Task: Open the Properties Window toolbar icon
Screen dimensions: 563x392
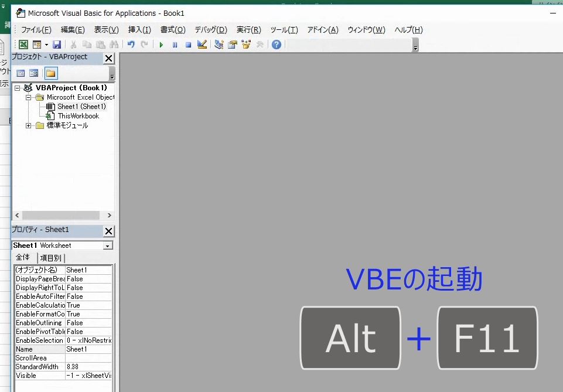Action: click(233, 45)
